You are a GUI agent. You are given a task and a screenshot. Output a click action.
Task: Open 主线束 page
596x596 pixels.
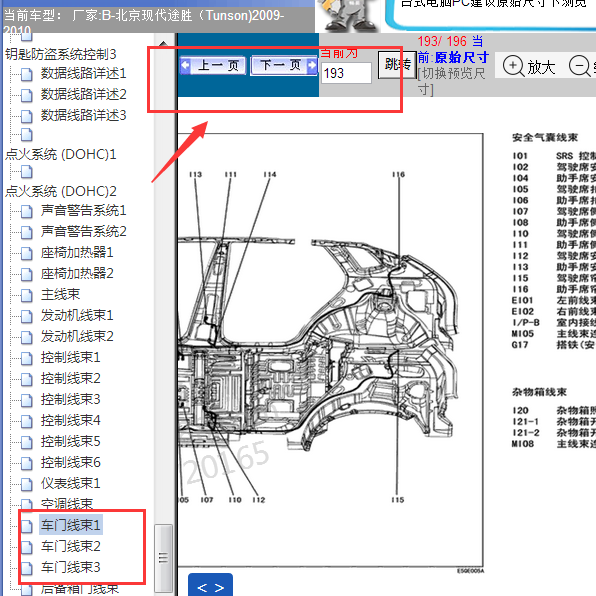60,294
